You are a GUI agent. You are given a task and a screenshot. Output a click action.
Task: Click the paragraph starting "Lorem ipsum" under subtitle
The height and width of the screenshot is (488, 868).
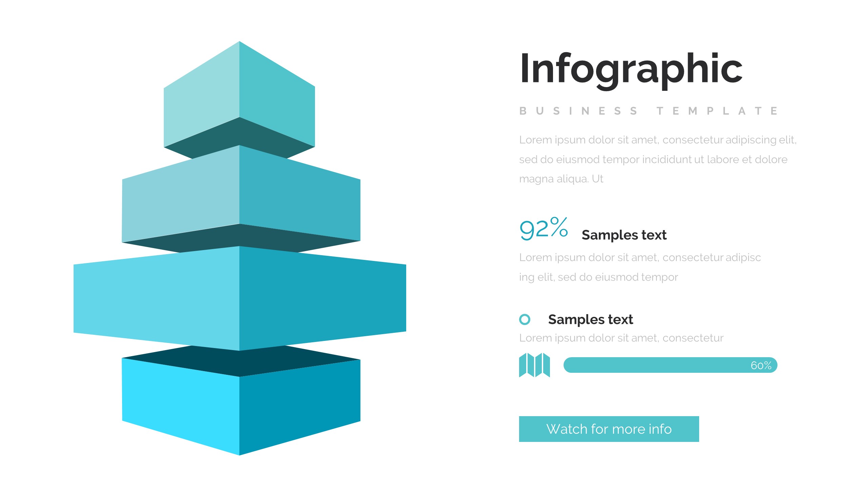657,159
